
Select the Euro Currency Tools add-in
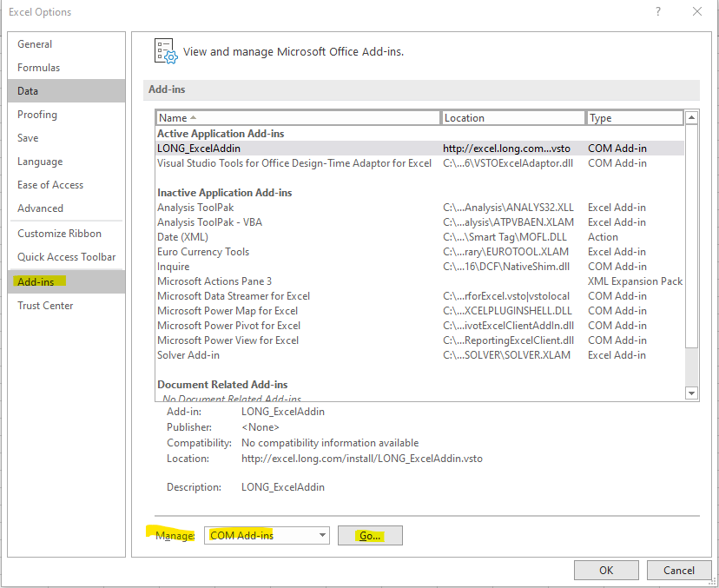(x=420, y=252)
